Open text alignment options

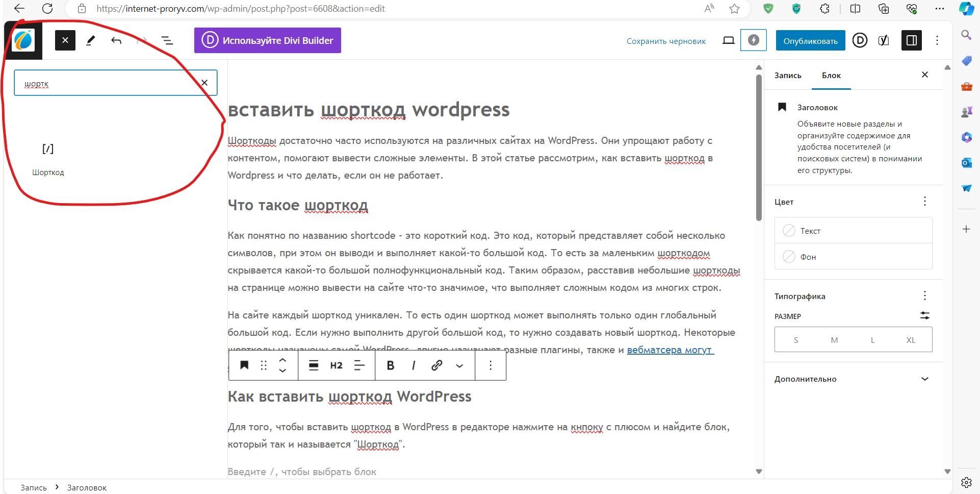tap(359, 365)
